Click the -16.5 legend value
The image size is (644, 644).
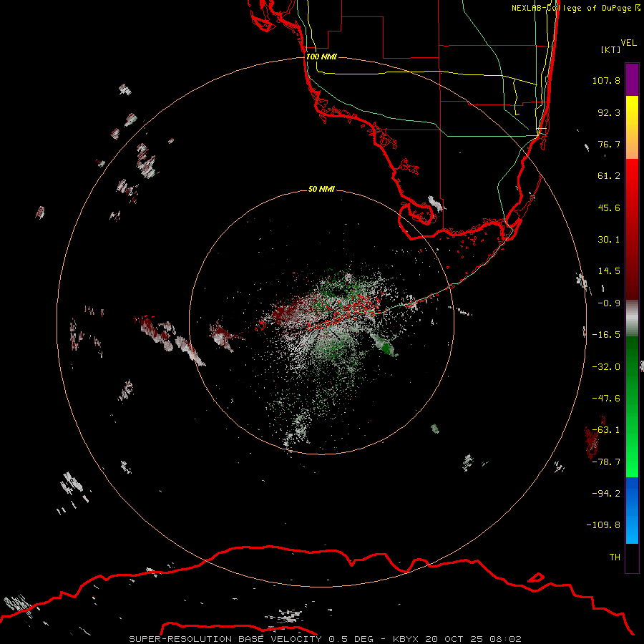606,335
